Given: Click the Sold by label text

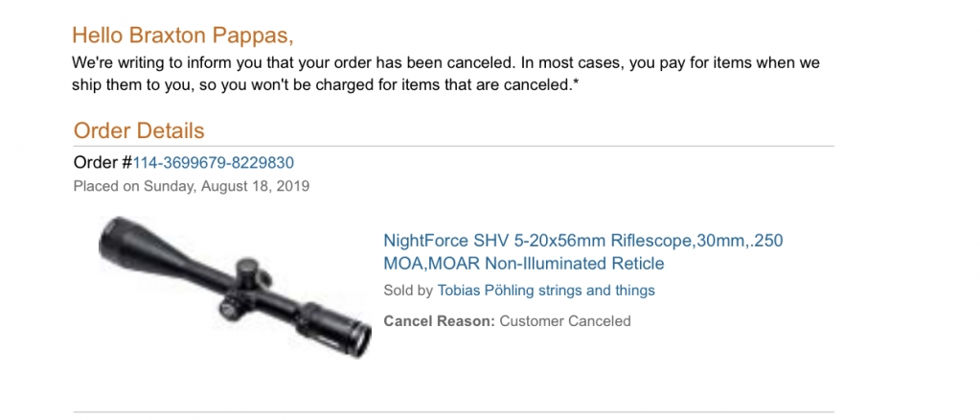Looking at the screenshot, I should 408,291.
